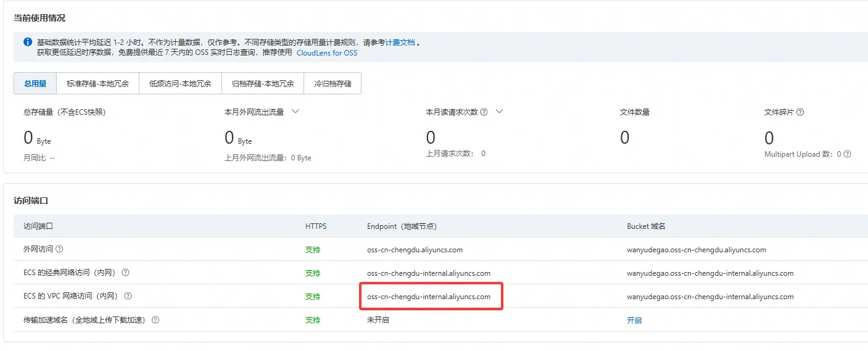Click the blue info icon in notice banner

coord(28,43)
